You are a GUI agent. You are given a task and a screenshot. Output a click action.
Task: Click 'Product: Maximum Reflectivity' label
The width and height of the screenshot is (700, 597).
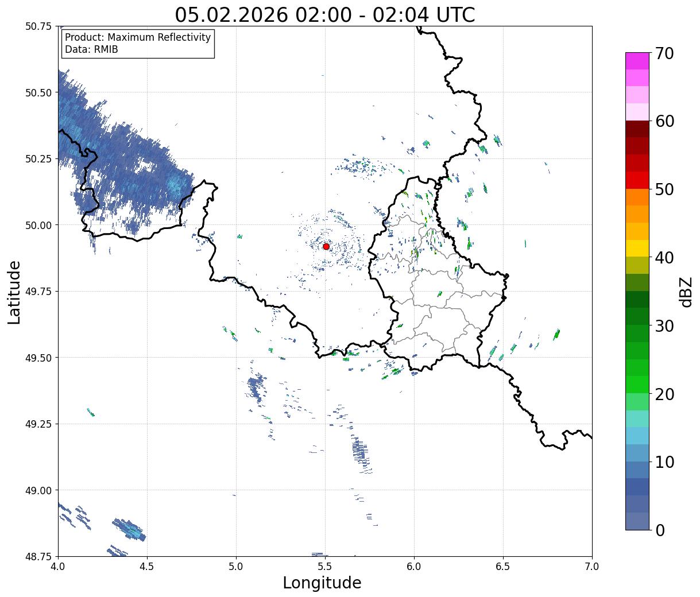click(138, 37)
